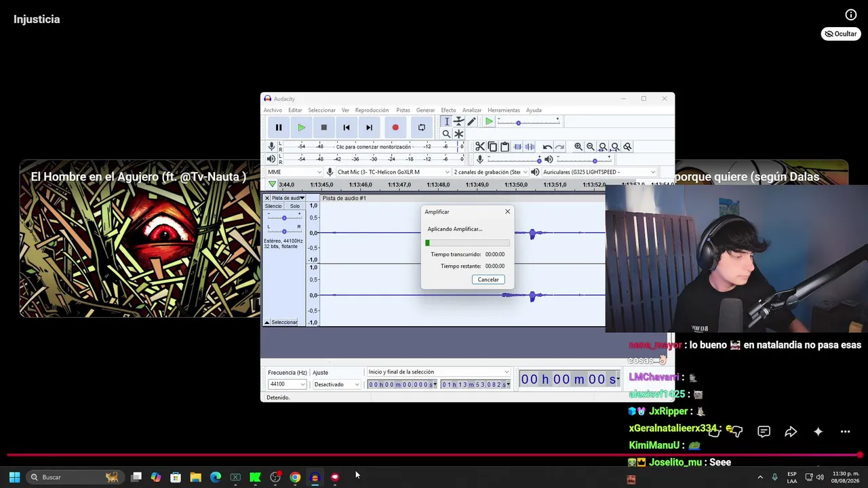Redo the last undone action
The height and width of the screenshot is (488, 868).
coord(559,146)
